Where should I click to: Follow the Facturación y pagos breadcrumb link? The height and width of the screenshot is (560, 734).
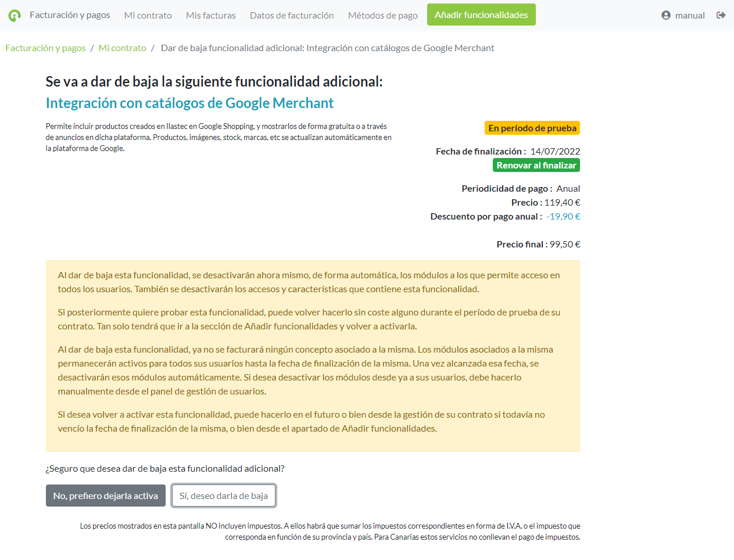tap(45, 48)
